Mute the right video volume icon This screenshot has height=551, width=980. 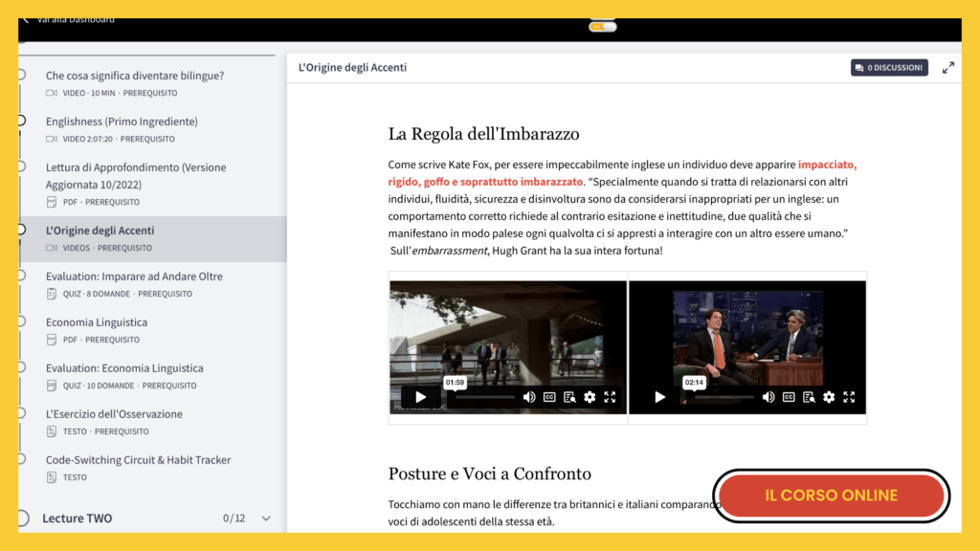coord(768,397)
